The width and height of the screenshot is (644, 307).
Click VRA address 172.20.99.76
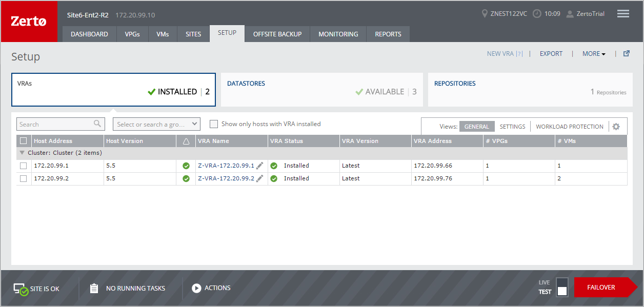[433, 178]
